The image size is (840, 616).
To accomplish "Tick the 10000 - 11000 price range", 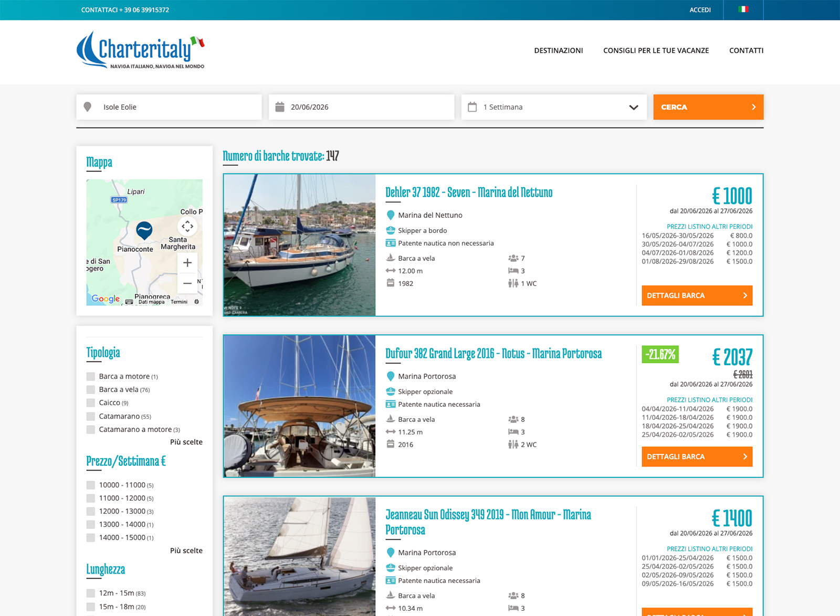I will (91, 485).
